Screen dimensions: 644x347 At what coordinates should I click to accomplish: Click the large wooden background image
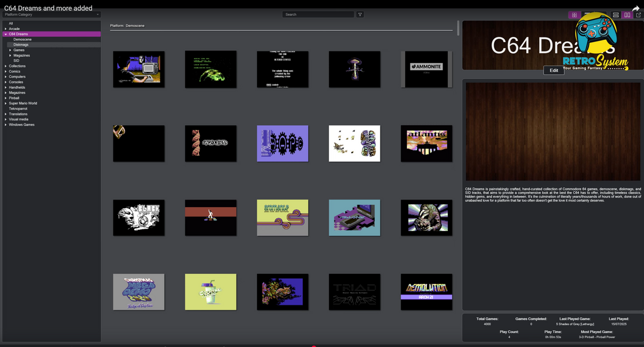[553, 132]
